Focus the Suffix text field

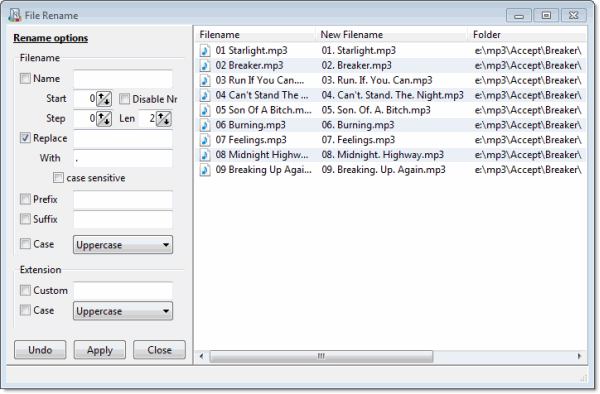123,220
